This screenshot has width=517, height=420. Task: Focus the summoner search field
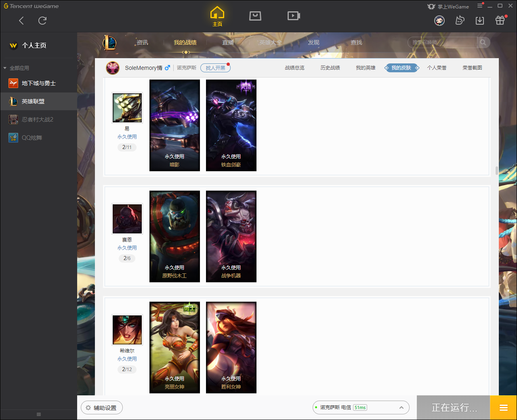tap(443, 42)
